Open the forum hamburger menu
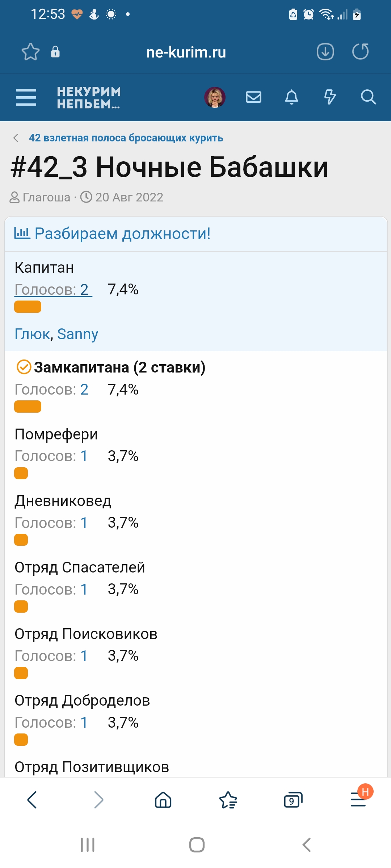391x868 pixels. (26, 97)
